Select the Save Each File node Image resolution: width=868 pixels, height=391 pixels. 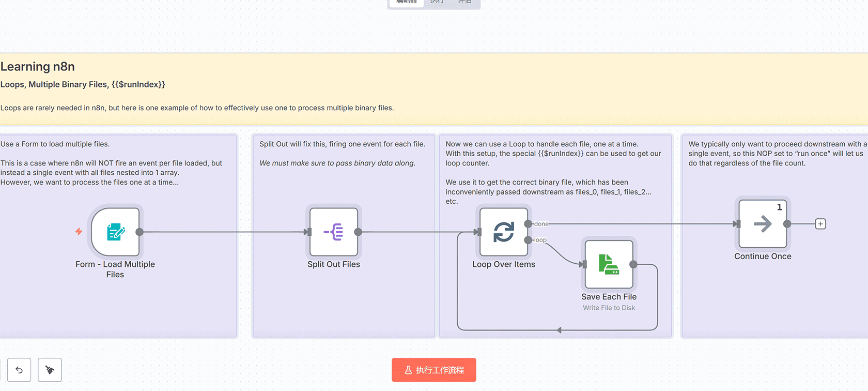[609, 264]
